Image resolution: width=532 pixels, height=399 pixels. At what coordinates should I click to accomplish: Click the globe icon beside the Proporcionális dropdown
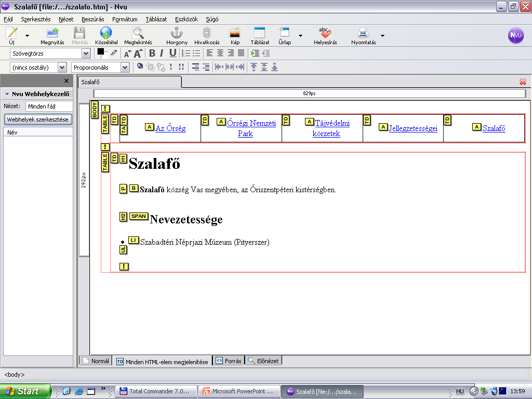[140, 66]
